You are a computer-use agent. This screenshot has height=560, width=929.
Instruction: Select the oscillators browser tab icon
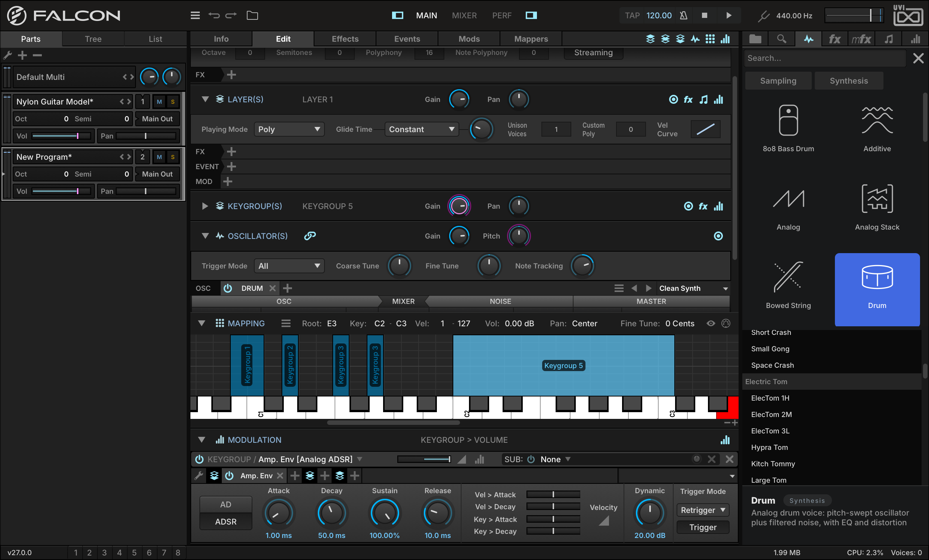tap(808, 39)
